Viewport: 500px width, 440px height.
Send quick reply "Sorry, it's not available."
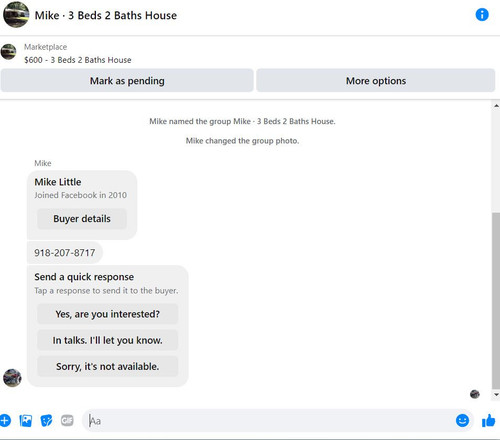point(107,366)
